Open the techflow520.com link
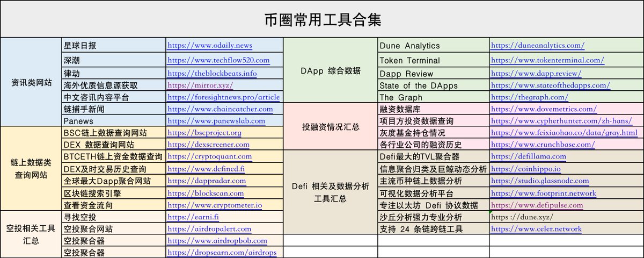This screenshot has height=258, width=644. (218, 60)
